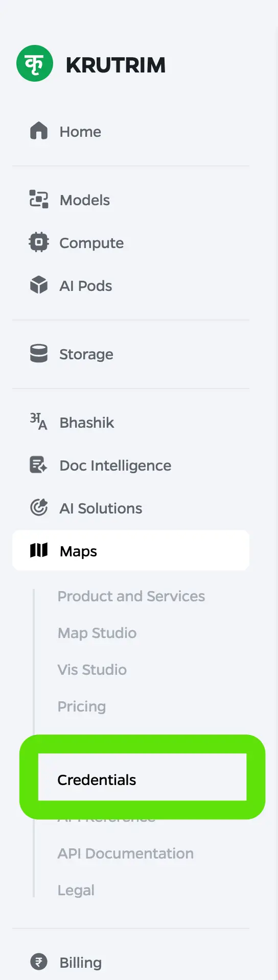This screenshot has height=980, width=278.
Task: Click the Bhashik language icon
Action: (x=39, y=422)
